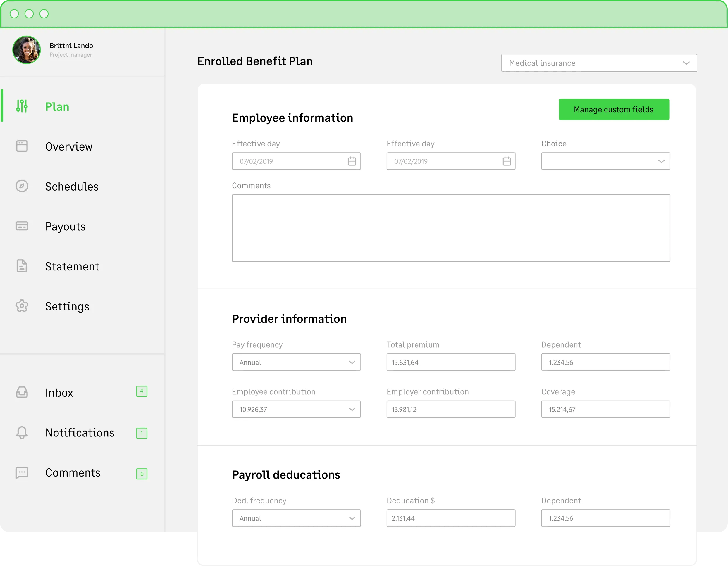Open the Employee contribution dropdown
This screenshot has width=728, height=566.
(296, 409)
